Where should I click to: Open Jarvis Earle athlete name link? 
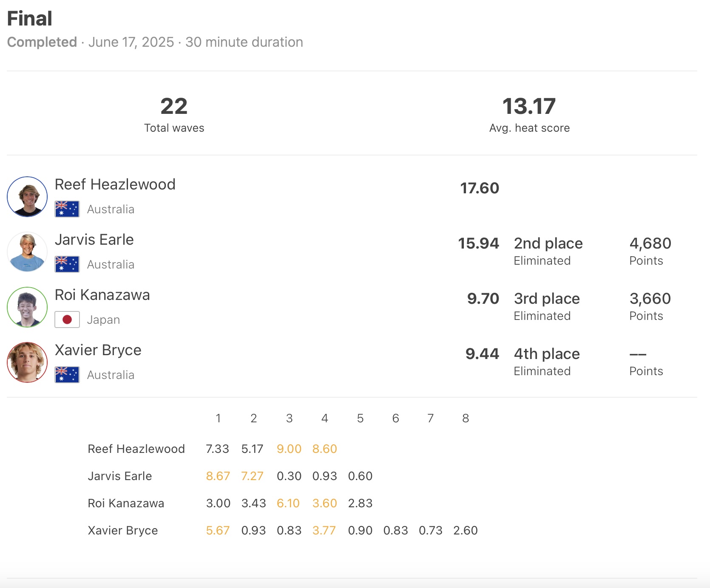coord(94,240)
